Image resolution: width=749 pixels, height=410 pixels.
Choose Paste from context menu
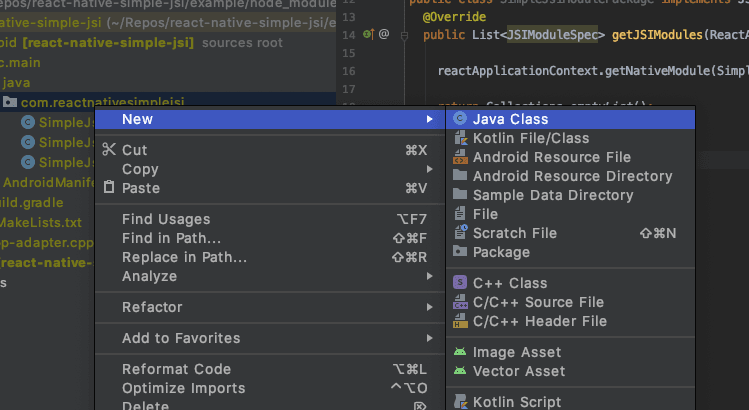click(x=270, y=188)
